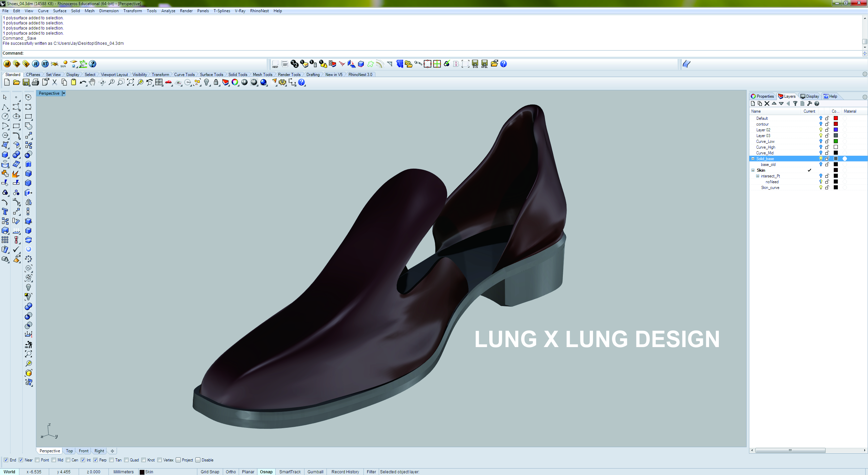Toggle the lock icon of contour layer
This screenshot has width=868, height=475.
[827, 124]
